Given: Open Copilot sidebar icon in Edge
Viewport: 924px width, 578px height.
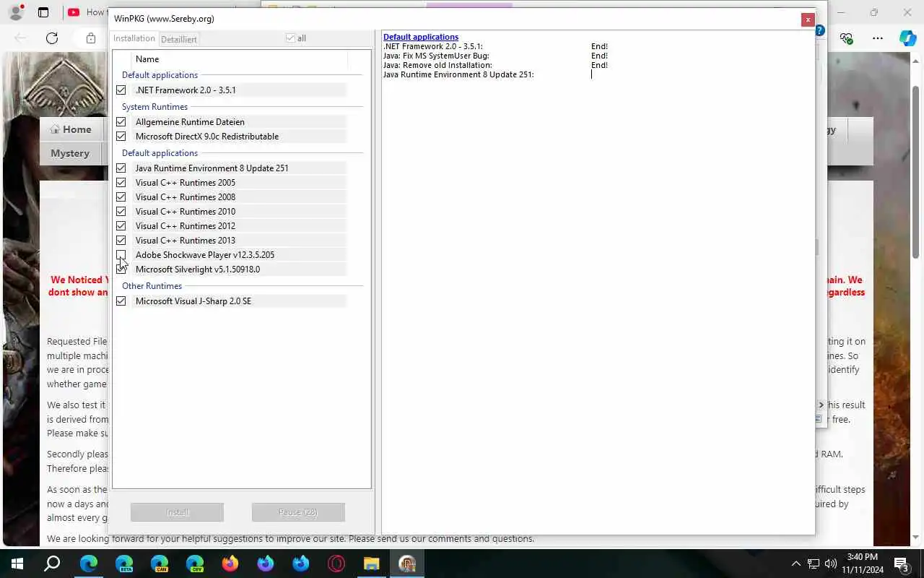Looking at the screenshot, I should [907, 38].
